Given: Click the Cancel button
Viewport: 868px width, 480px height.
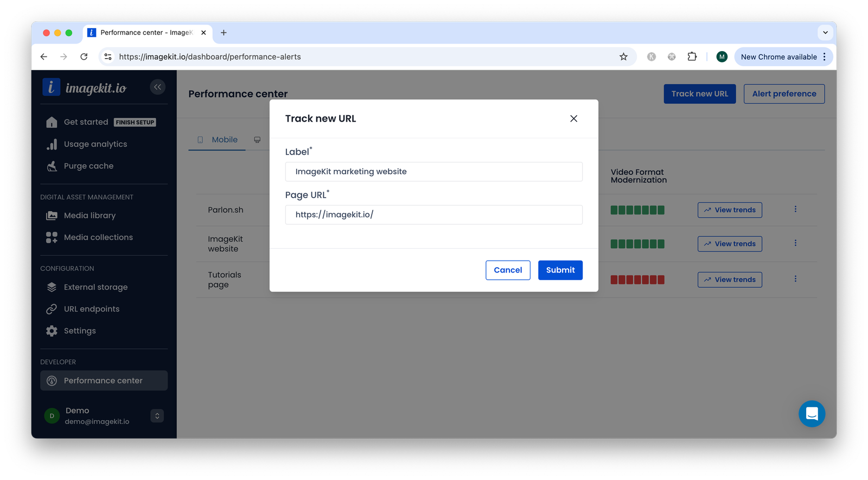Looking at the screenshot, I should click(x=508, y=270).
